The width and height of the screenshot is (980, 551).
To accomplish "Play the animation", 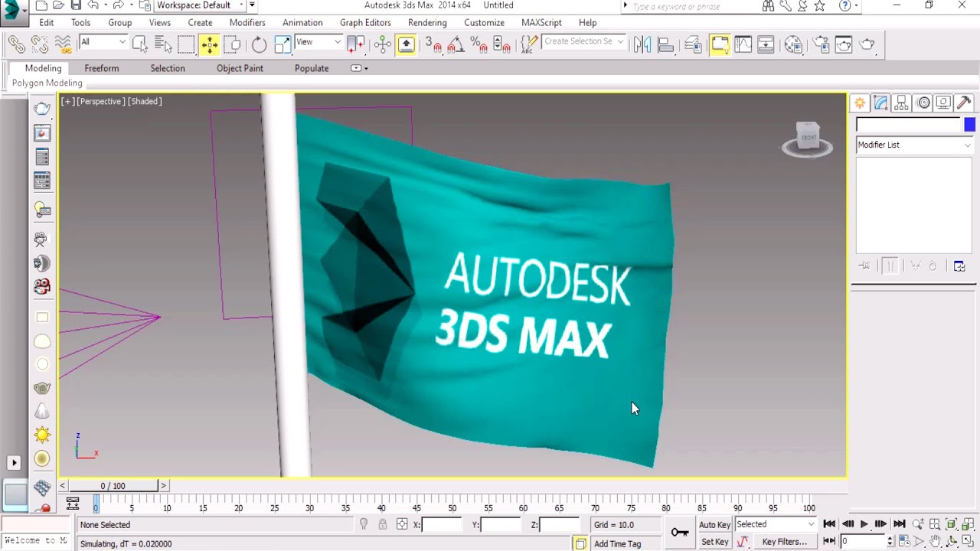I will (x=864, y=524).
